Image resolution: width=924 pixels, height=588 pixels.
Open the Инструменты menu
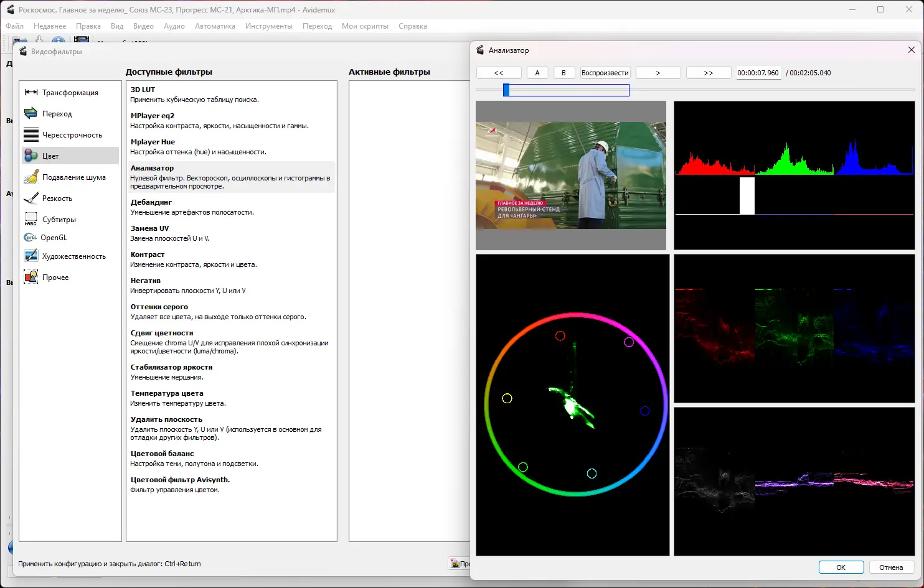click(268, 26)
